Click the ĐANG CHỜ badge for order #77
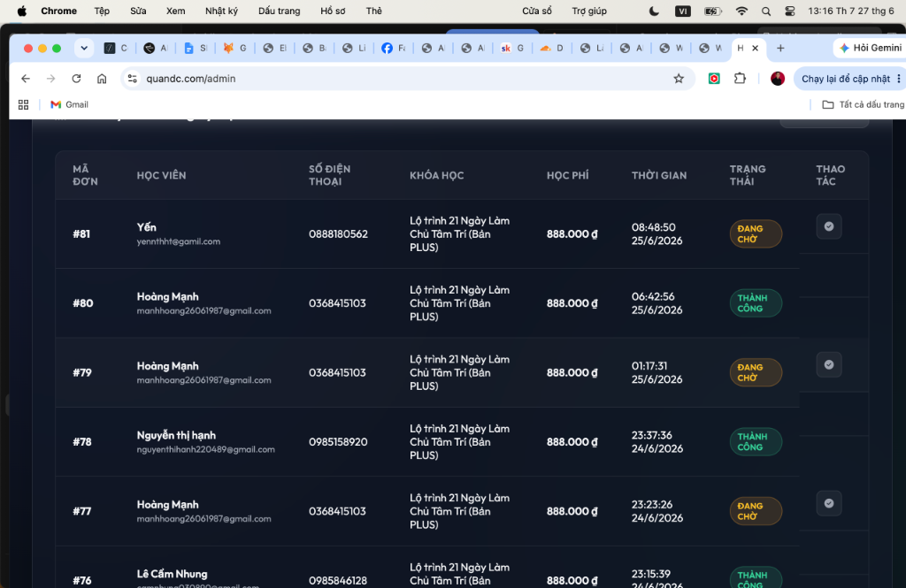 (756, 511)
